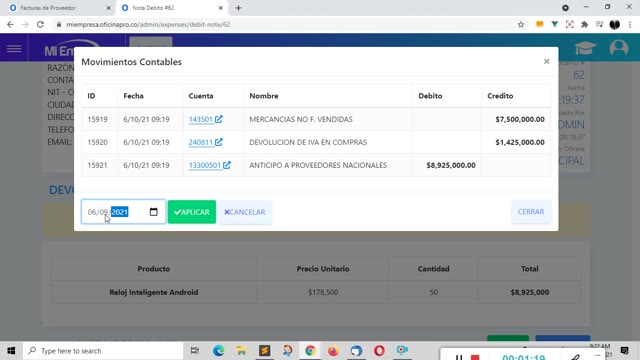The image size is (640, 360).
Task: Click the taskbar search box
Action: pos(103,351)
